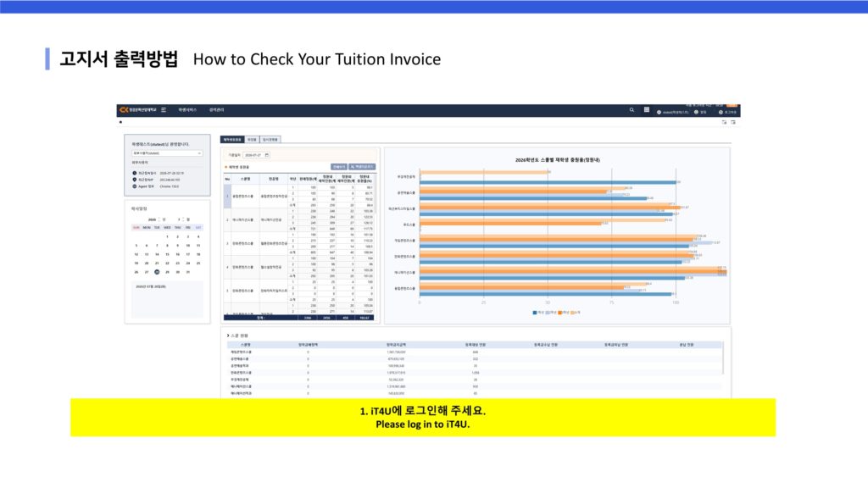Open the notifications bell entry in header
The image size is (868, 488).
700,113
